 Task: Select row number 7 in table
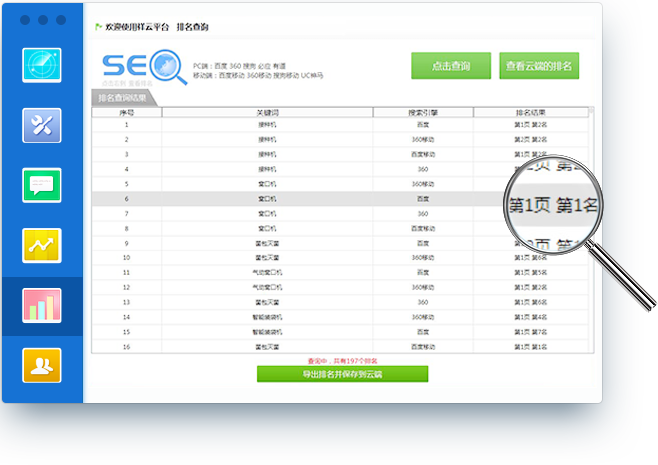[x=340, y=214]
